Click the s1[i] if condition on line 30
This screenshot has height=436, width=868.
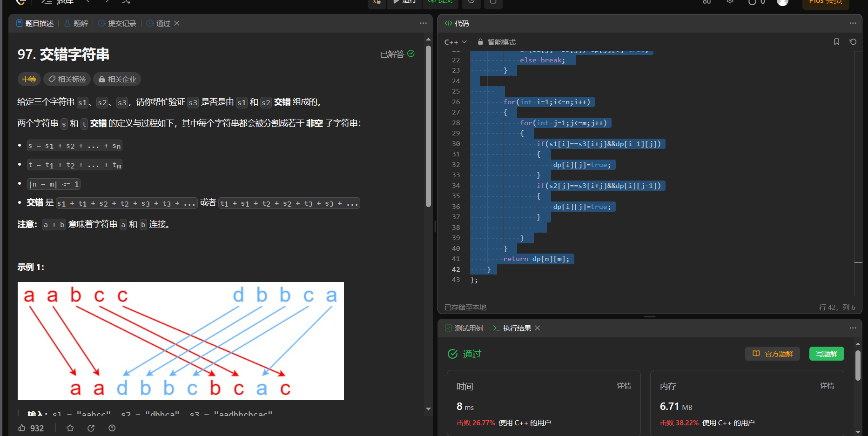pos(599,144)
